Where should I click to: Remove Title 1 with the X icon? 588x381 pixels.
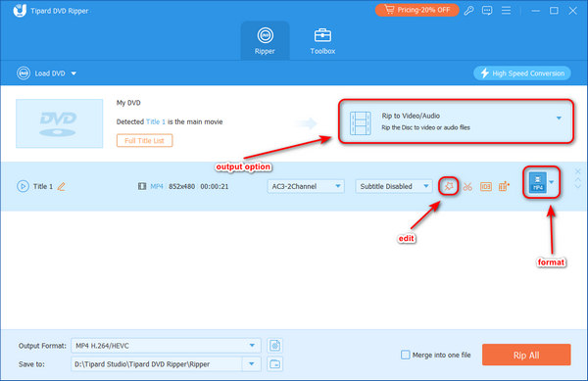[577, 171]
